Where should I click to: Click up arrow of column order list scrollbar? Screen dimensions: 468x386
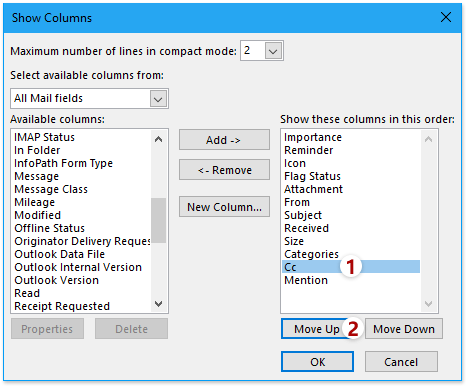(x=429, y=139)
